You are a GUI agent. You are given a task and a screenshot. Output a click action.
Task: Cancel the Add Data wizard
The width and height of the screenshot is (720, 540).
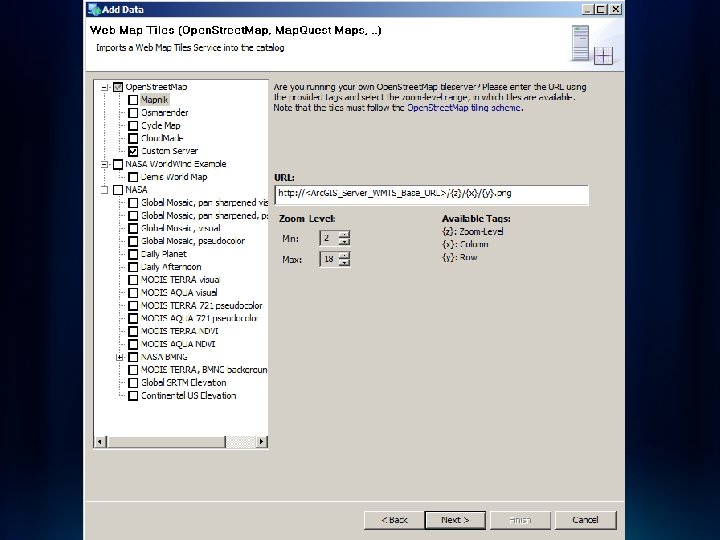click(x=585, y=520)
